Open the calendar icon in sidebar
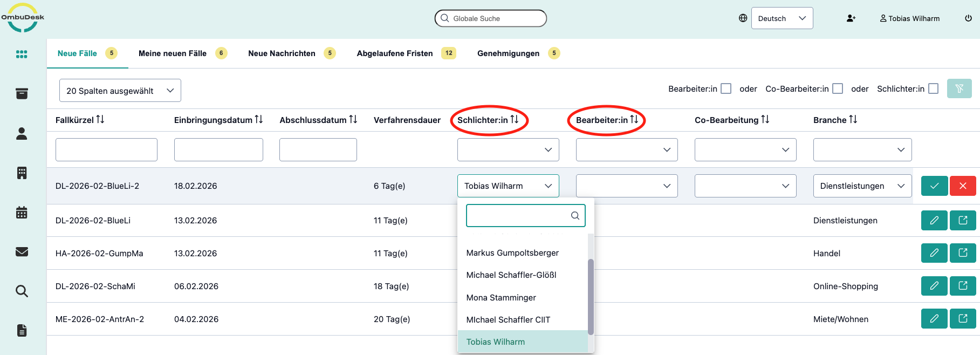Image resolution: width=980 pixels, height=355 pixels. (22, 213)
